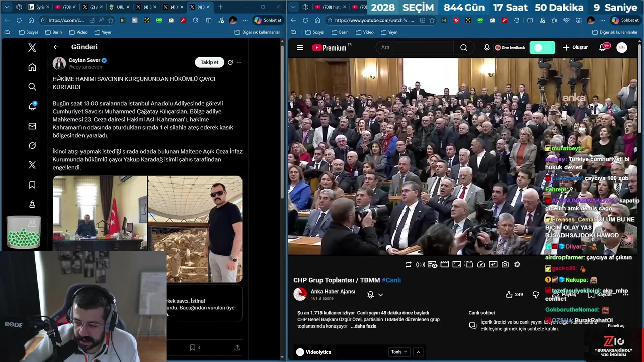
Task: Click Paneli aç to open chat
Action: (616, 326)
